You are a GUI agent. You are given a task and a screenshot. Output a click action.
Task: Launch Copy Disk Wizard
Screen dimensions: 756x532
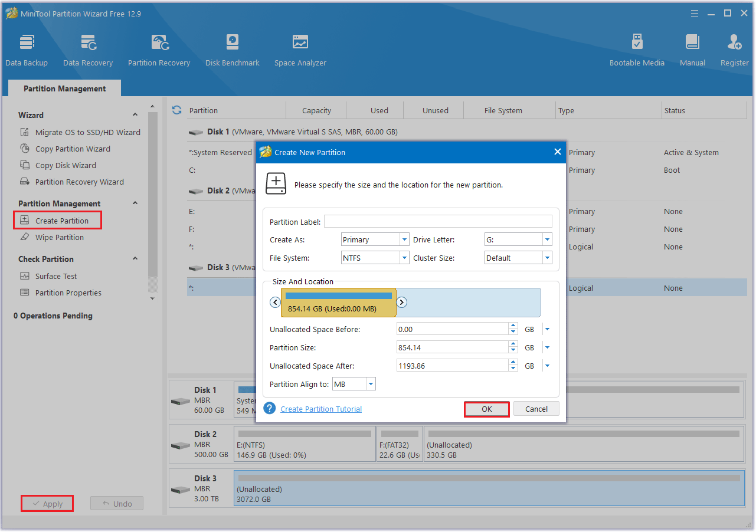pos(58,165)
